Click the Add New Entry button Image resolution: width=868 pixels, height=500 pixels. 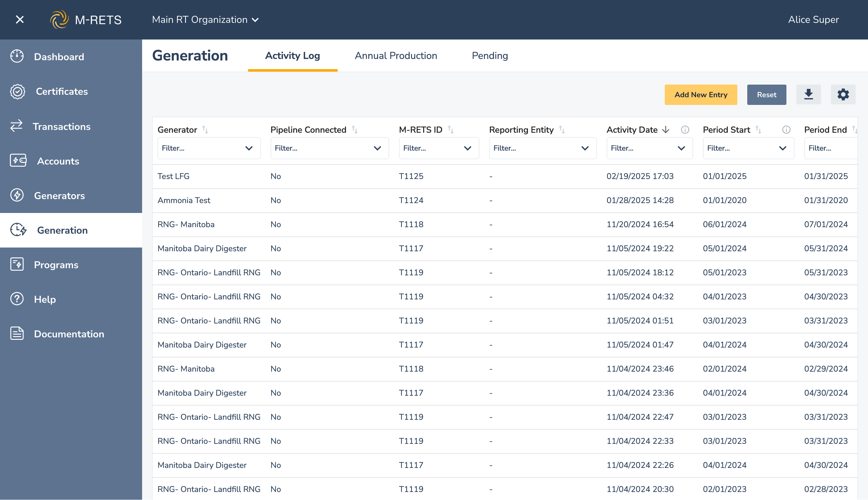tap(701, 94)
